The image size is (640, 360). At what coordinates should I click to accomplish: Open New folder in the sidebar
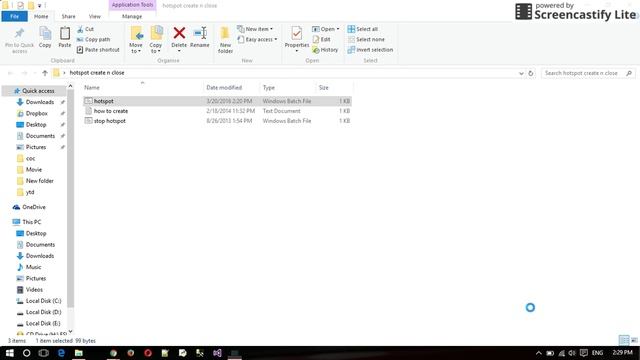point(40,181)
